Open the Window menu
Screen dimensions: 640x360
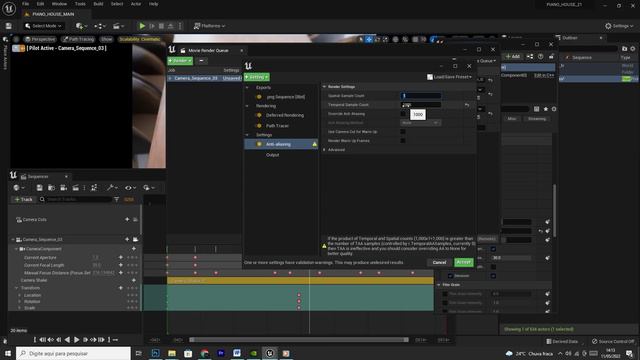coord(59,4)
